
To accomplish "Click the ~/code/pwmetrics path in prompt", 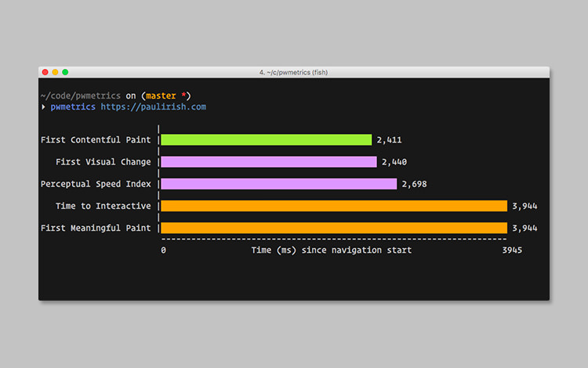I will coord(81,96).
